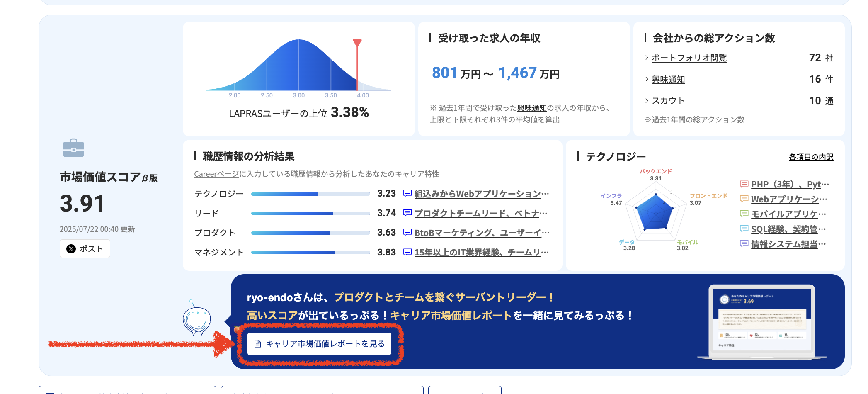Click the red marker on distribution chart

[357, 44]
